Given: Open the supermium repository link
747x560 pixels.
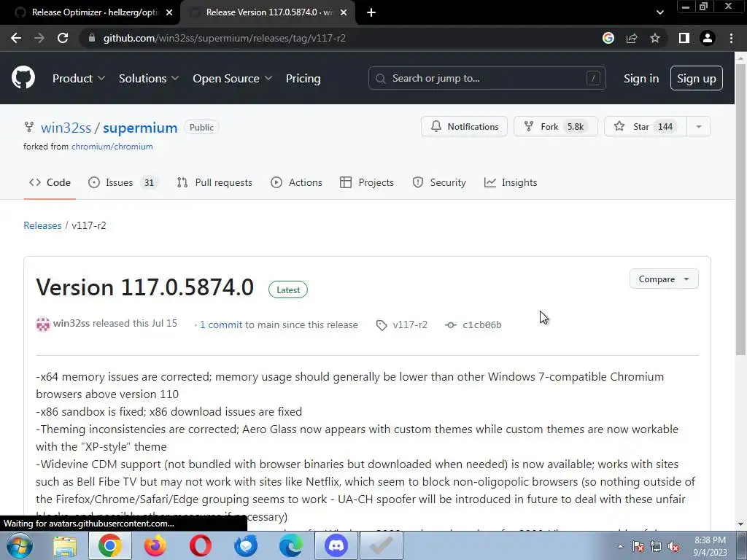Looking at the screenshot, I should pyautogui.click(x=140, y=128).
